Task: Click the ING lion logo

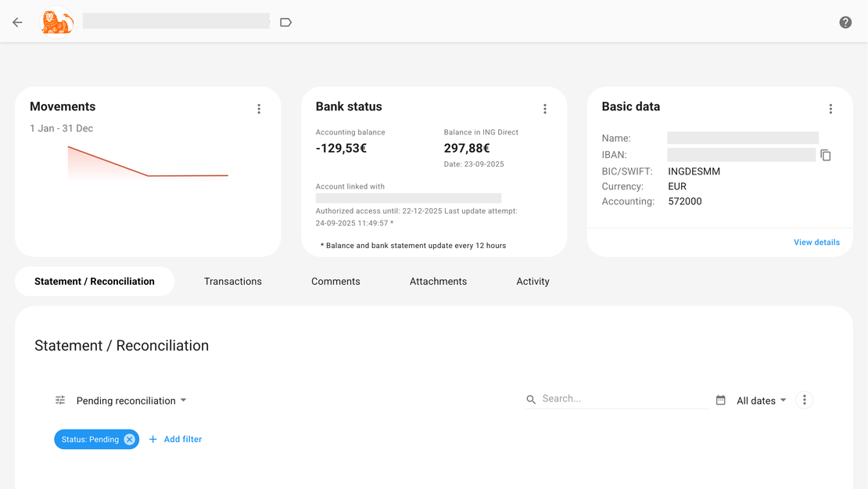Action: click(x=56, y=23)
